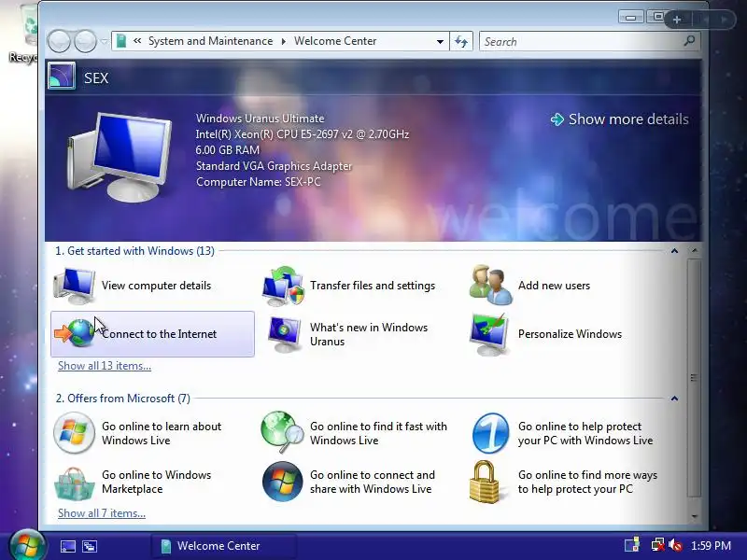
Task: Click the scrollbar up arrow
Action: point(694,250)
